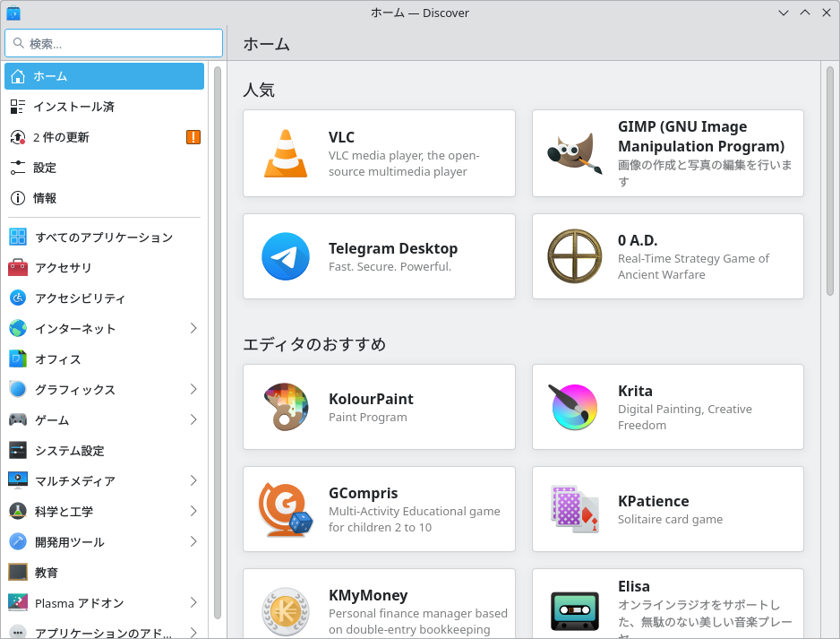This screenshot has height=639, width=840.
Task: Click the office documents icon for オフィス
Action: point(18,358)
